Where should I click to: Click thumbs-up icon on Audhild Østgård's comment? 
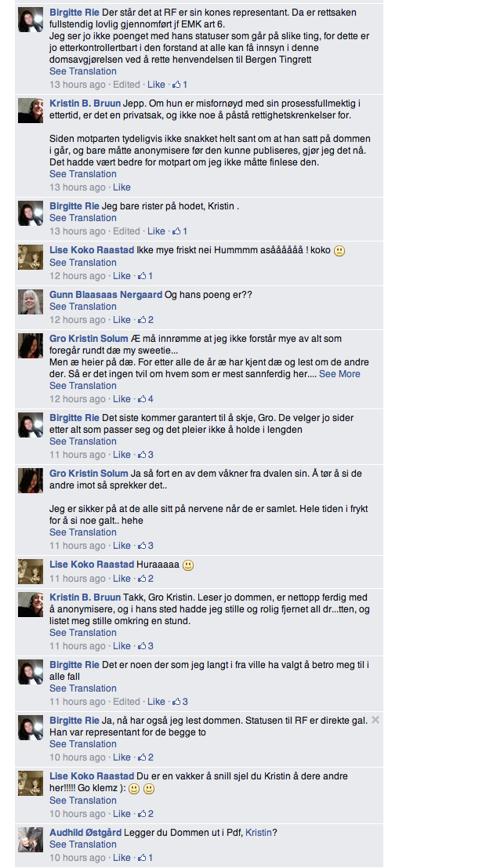click(x=142, y=858)
